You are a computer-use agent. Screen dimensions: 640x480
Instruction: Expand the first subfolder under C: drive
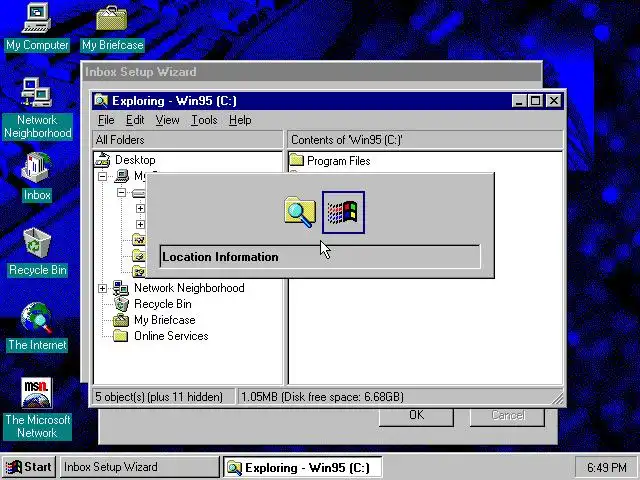(x=140, y=208)
